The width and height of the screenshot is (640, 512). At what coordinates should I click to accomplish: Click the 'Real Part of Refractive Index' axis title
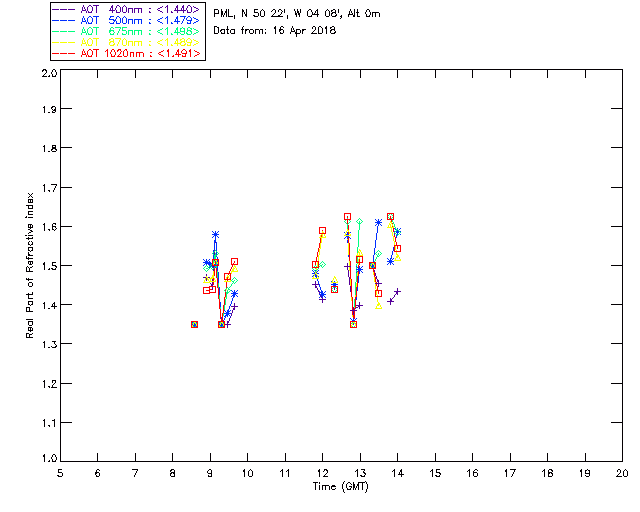click(30, 265)
